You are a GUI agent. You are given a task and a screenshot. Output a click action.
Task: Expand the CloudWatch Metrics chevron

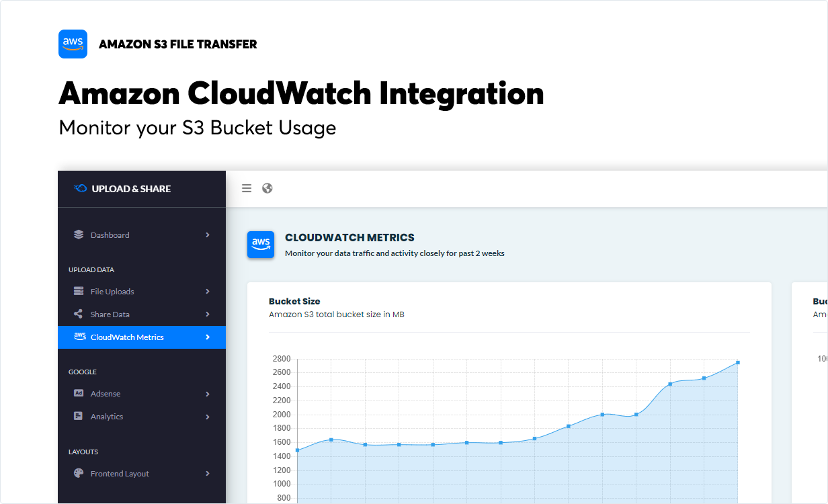pyautogui.click(x=208, y=337)
